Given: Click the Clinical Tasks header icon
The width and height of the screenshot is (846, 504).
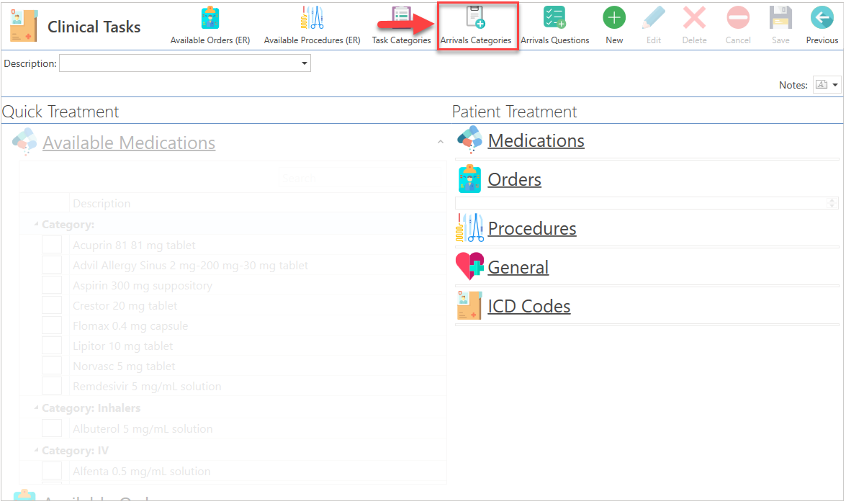Looking at the screenshot, I should pos(24,26).
